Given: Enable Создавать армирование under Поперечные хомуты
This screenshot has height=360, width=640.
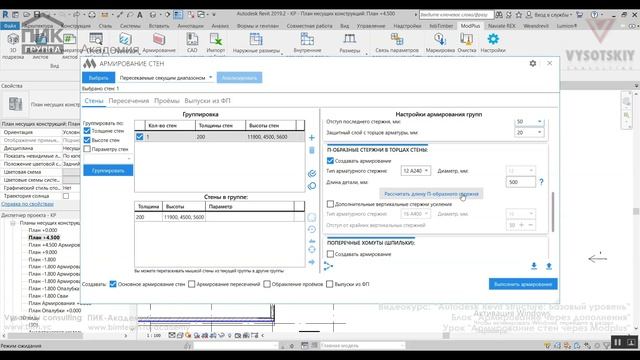Looking at the screenshot, I should click(x=330, y=254).
